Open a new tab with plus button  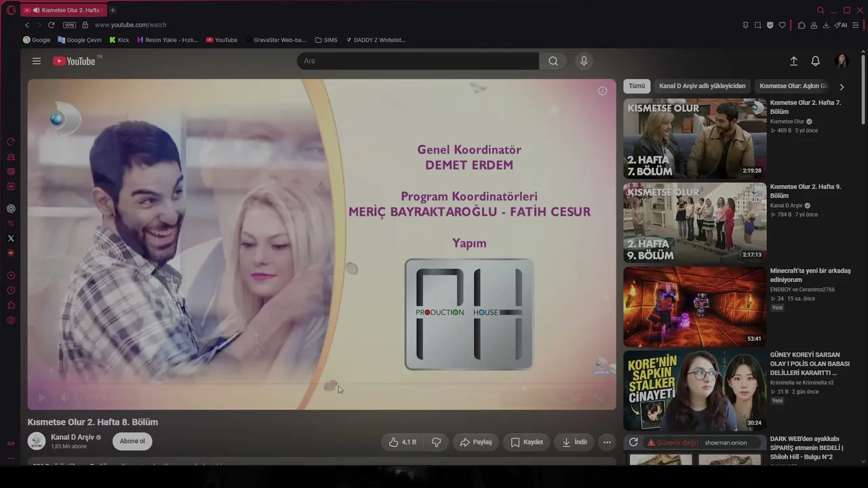(x=113, y=10)
